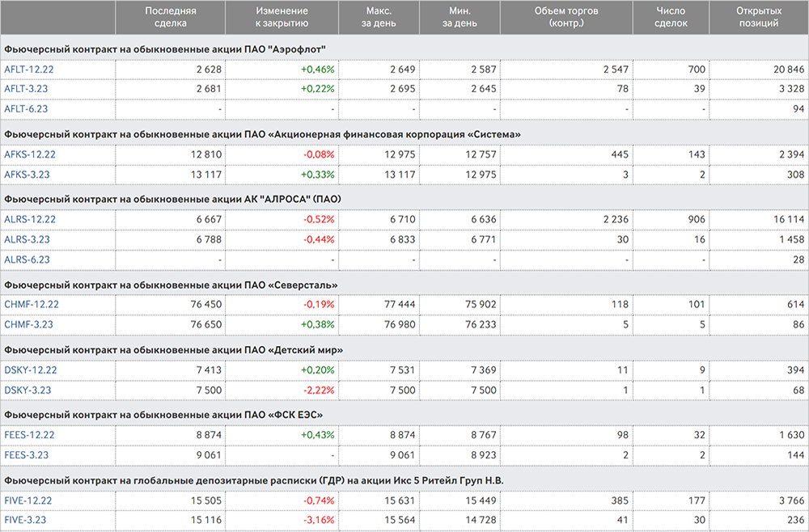Select the ПАО «ФСК ЕЭС» futures group heading
This screenshot has width=809, height=532.
click(163, 415)
